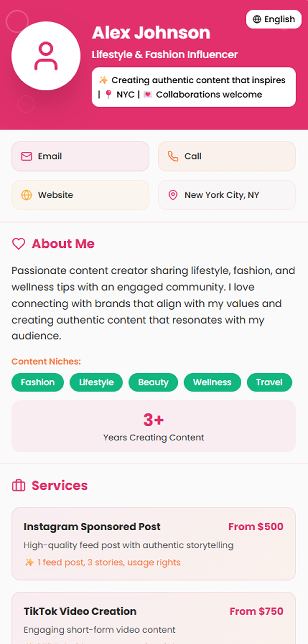Screen dimensions: 308x644
Task: Open the English language selector
Action: pyautogui.click(x=274, y=19)
